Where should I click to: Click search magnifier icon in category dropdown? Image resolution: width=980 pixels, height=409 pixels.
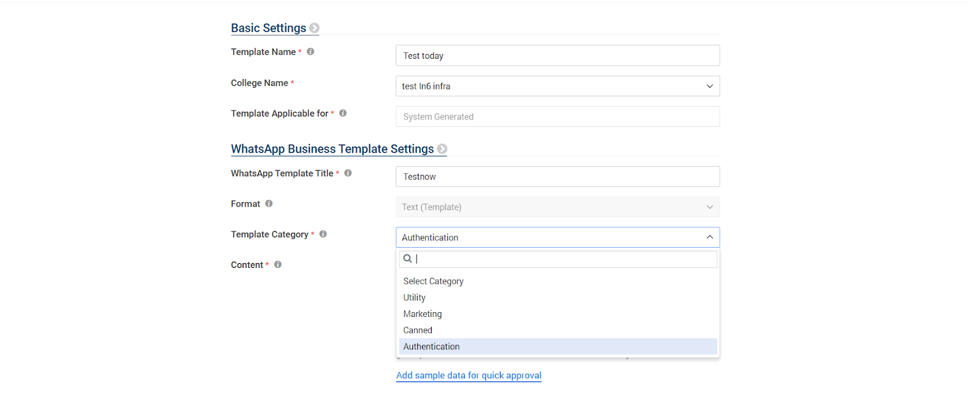point(407,259)
